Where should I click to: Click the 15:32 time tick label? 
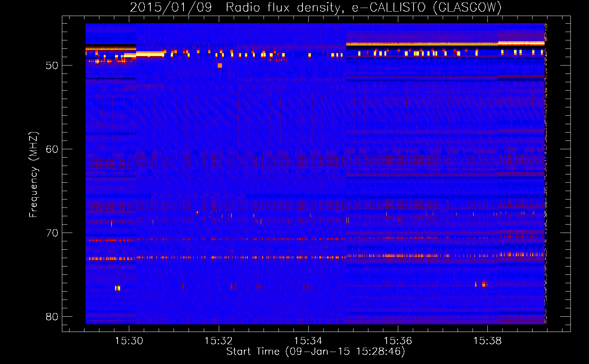(219, 341)
